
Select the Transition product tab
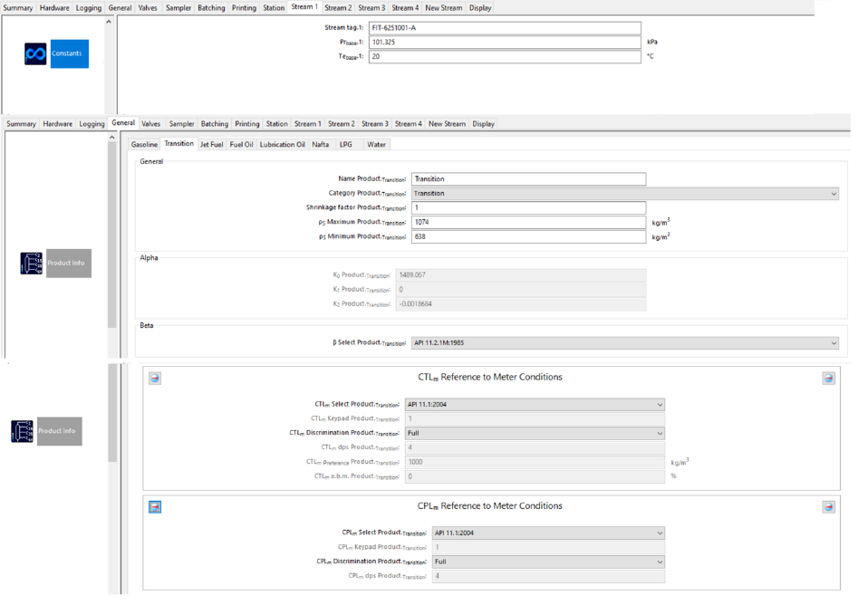(x=178, y=144)
